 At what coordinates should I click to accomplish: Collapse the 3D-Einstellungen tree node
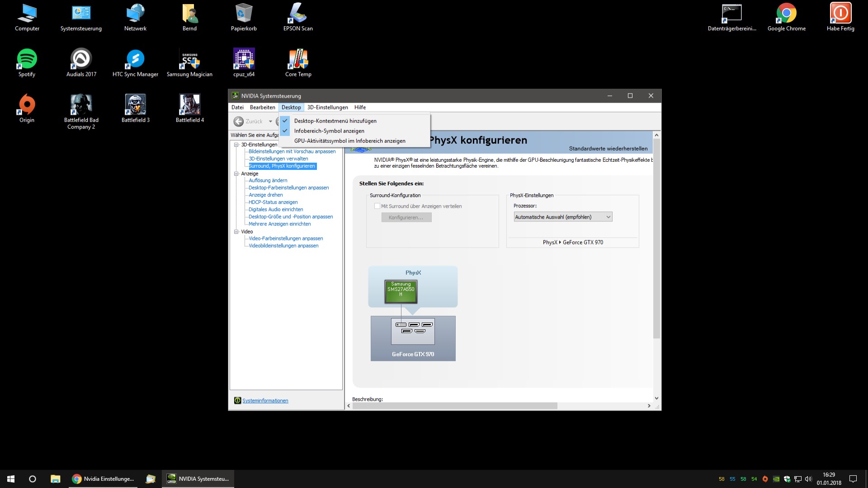coord(236,145)
